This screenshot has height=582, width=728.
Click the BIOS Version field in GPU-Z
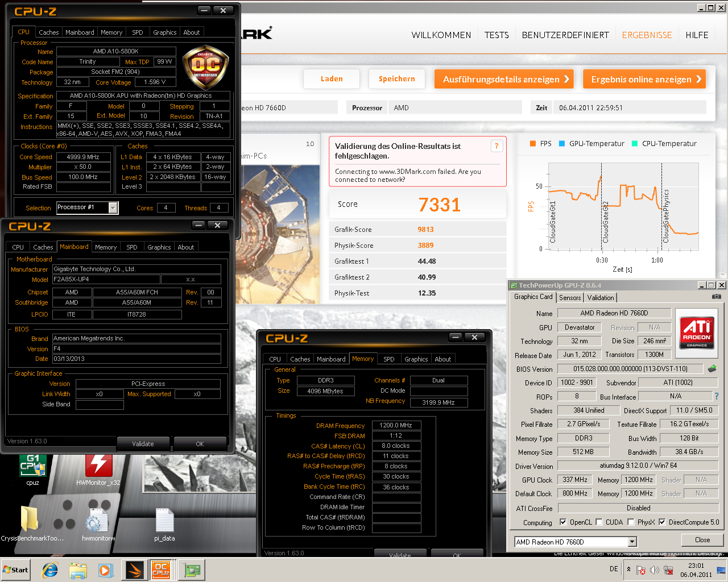[630, 369]
